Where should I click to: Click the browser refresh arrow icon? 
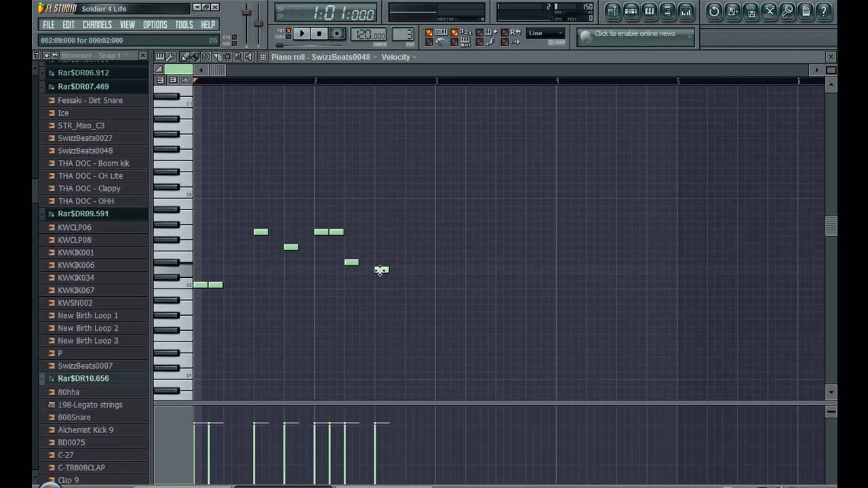[x=55, y=56]
